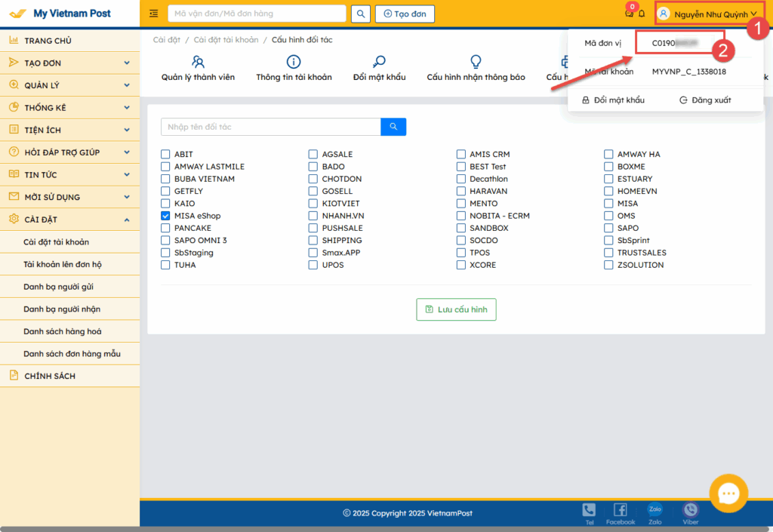The image size is (773, 532).
Task: Click the user avatar icon in header
Action: [664, 14]
